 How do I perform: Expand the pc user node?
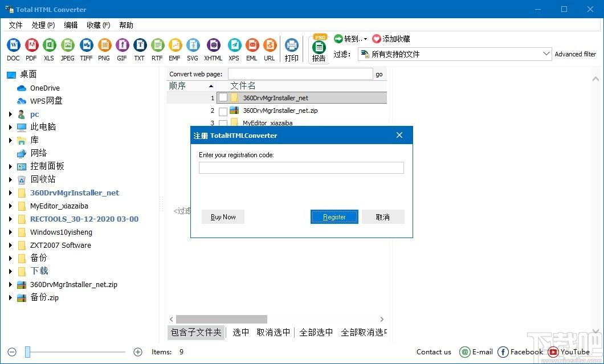click(x=10, y=114)
